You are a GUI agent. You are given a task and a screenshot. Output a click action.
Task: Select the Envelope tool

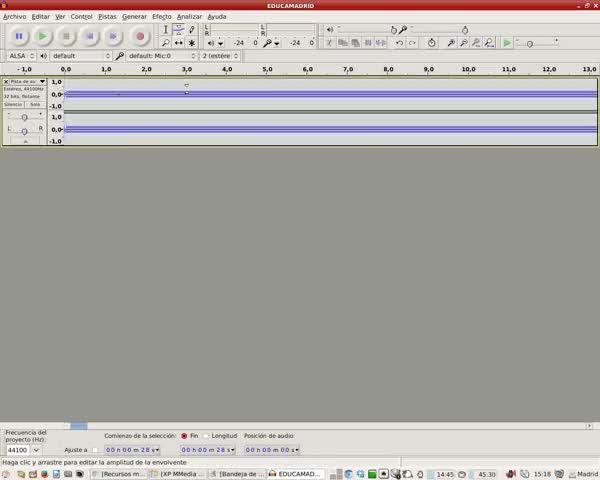[x=178, y=30]
